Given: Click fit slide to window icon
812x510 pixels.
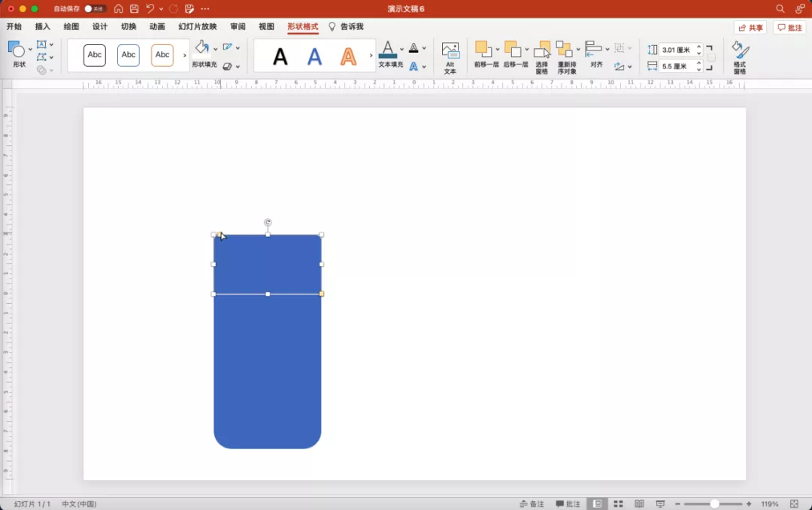Looking at the screenshot, I should coord(795,504).
